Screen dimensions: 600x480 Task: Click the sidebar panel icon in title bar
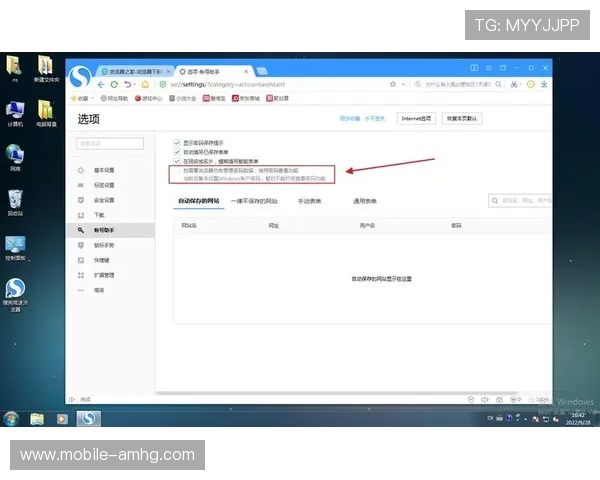(x=474, y=68)
